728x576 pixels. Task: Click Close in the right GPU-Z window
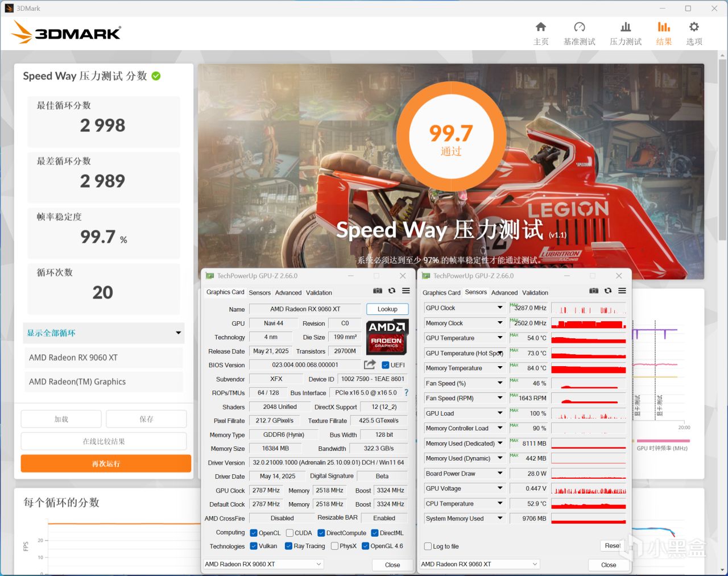pyautogui.click(x=609, y=565)
